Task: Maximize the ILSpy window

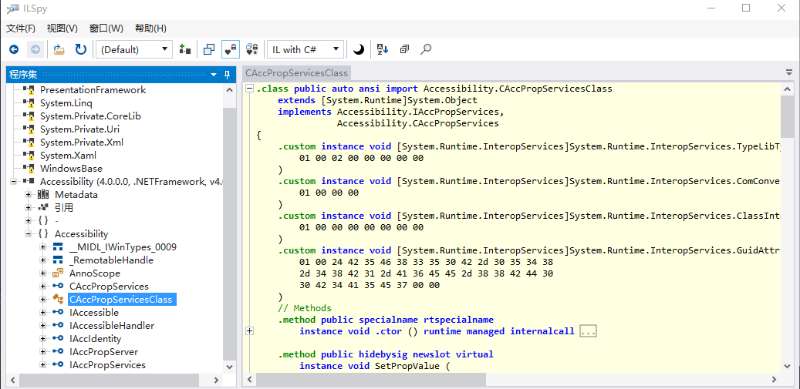Action: click(x=746, y=8)
